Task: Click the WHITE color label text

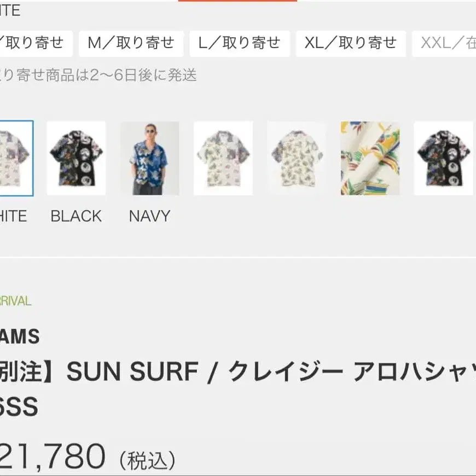Action: coord(13,216)
